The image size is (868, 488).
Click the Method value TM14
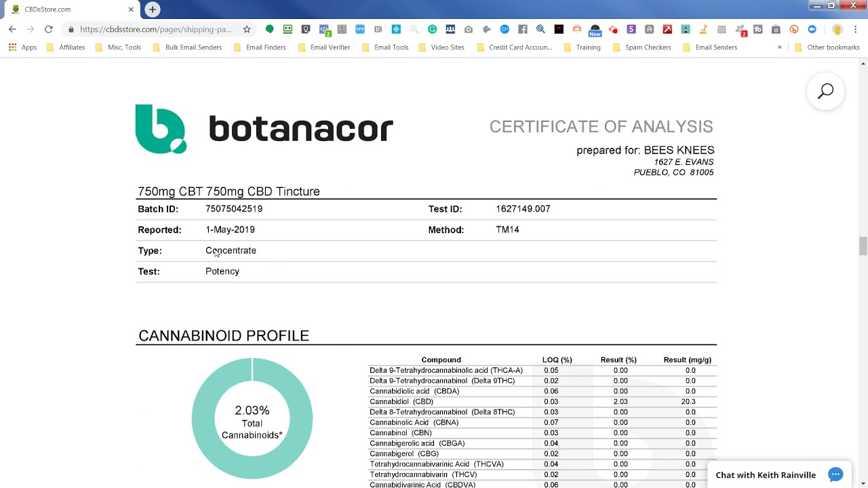507,230
